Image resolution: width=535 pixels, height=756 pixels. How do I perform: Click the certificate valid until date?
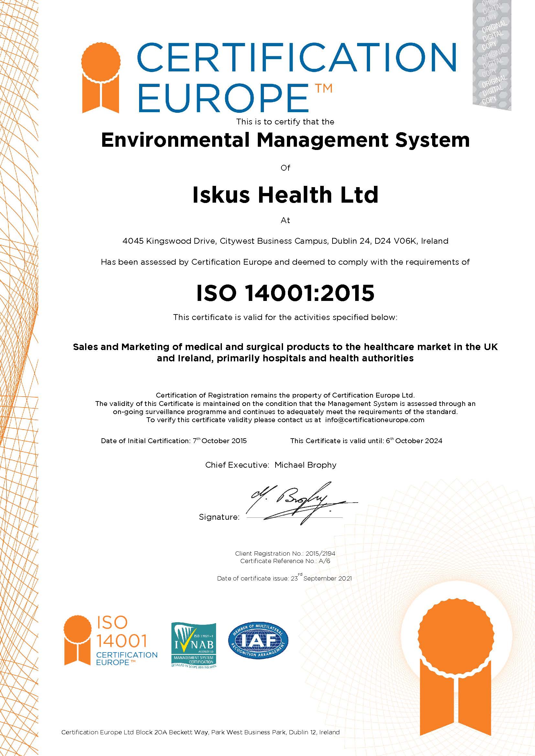click(x=366, y=441)
